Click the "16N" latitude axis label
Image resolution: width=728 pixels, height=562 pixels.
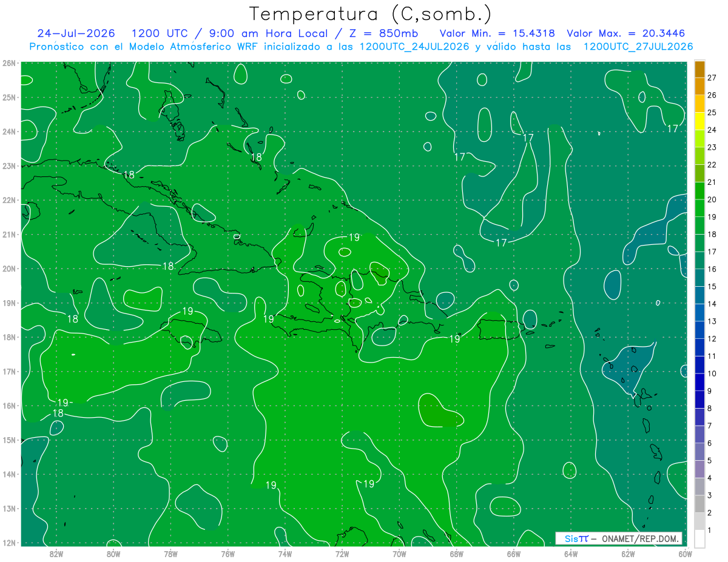pyautogui.click(x=9, y=406)
